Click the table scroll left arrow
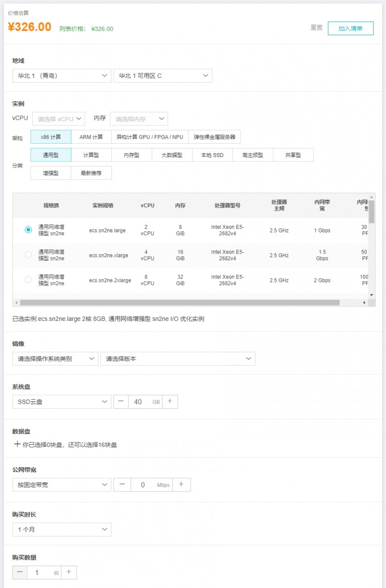 click(16, 303)
